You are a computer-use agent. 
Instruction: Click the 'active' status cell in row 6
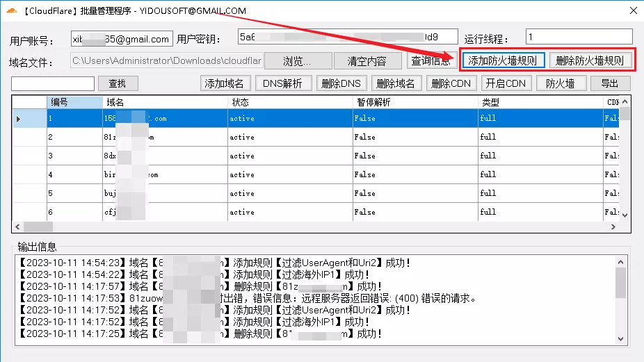[x=291, y=212]
